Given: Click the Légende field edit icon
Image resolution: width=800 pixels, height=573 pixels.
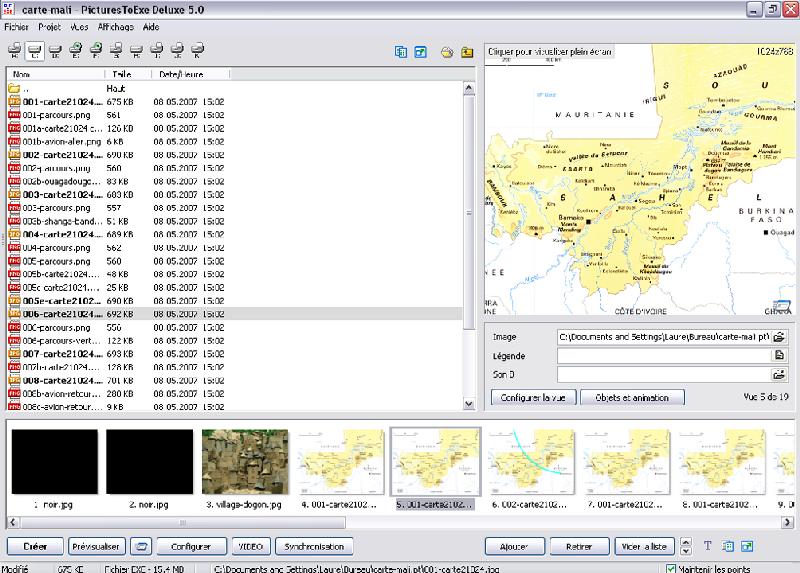Looking at the screenshot, I should point(779,356).
